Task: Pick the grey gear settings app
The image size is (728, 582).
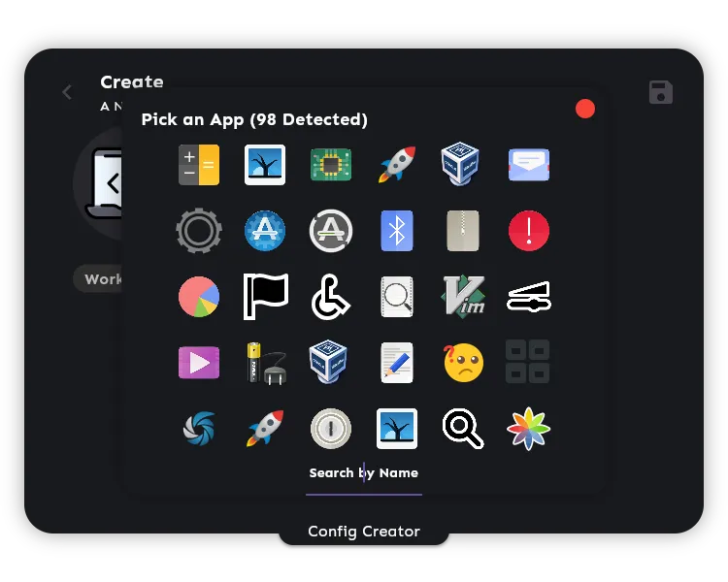Action: [x=199, y=231]
